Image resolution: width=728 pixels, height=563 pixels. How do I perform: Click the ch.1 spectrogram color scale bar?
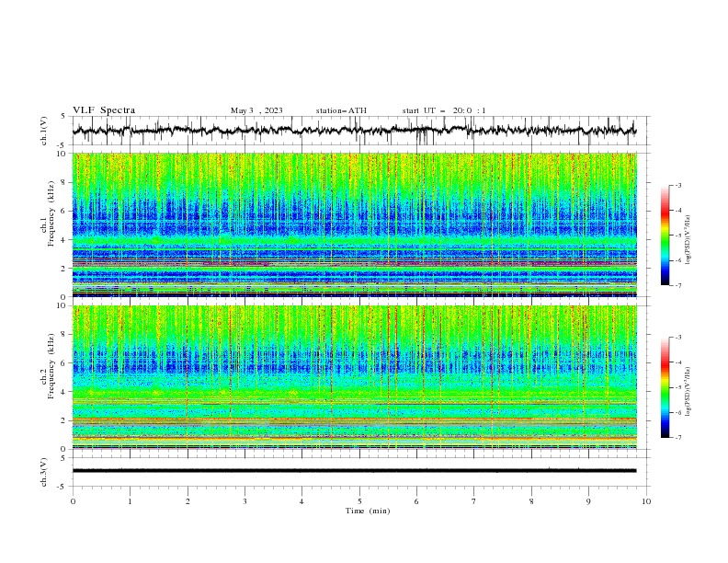click(x=665, y=236)
